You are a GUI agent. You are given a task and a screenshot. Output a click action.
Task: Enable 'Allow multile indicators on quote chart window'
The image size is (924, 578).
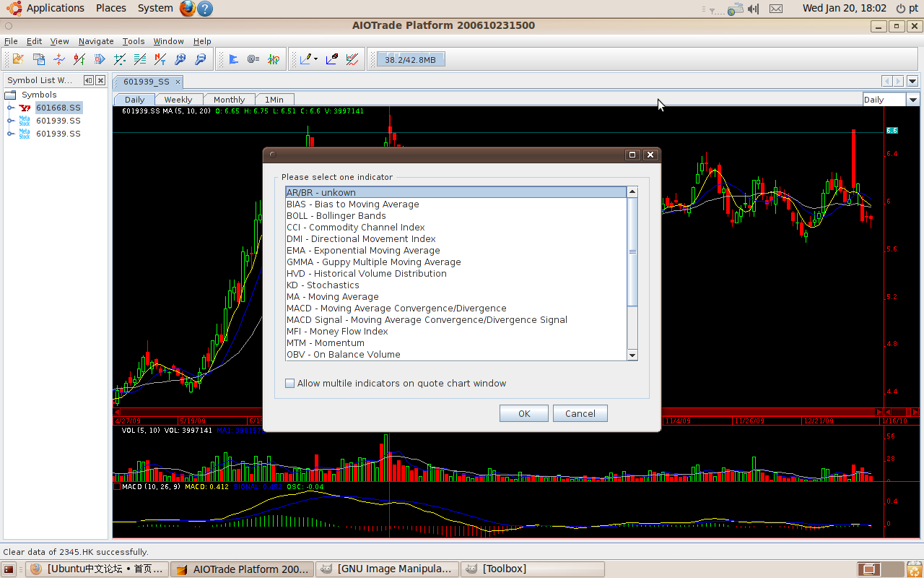click(x=290, y=384)
